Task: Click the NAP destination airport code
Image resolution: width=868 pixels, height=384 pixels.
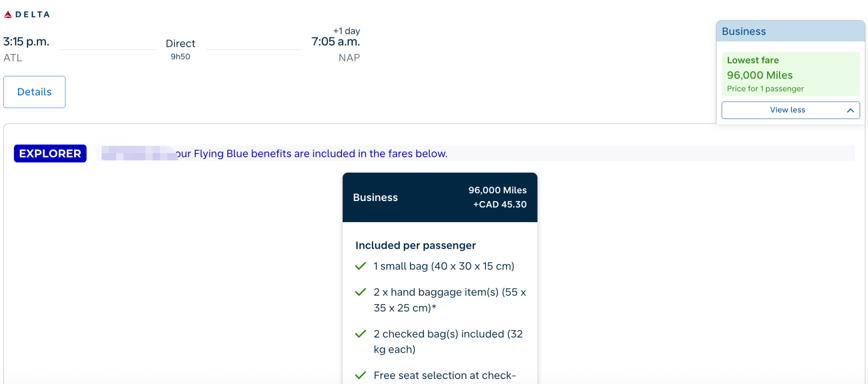Action: point(349,58)
